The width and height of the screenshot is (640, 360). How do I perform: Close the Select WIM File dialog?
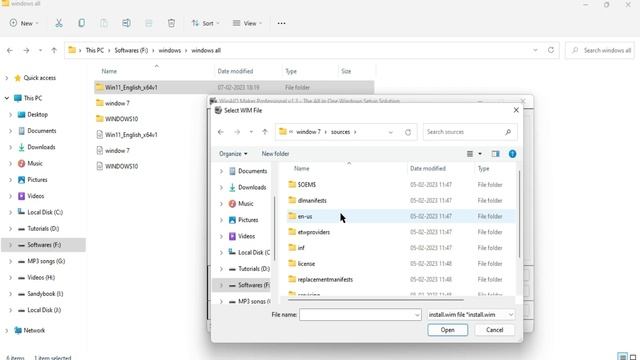pos(516,110)
